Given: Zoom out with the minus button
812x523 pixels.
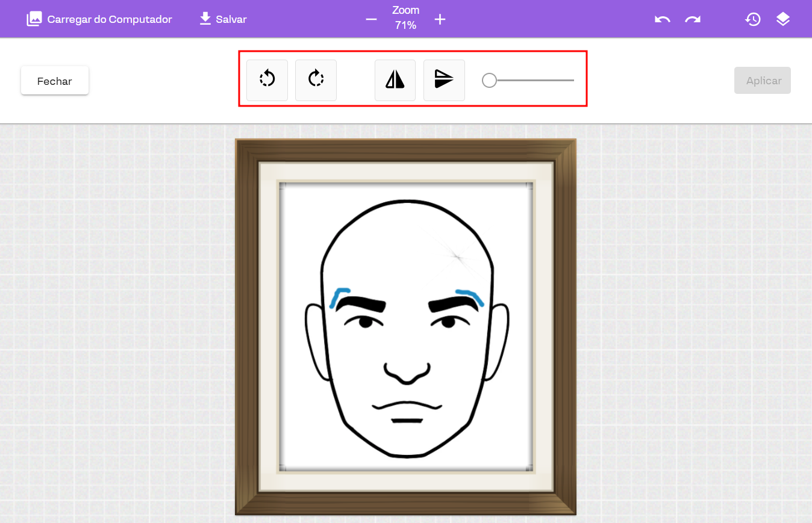Looking at the screenshot, I should 371,19.
